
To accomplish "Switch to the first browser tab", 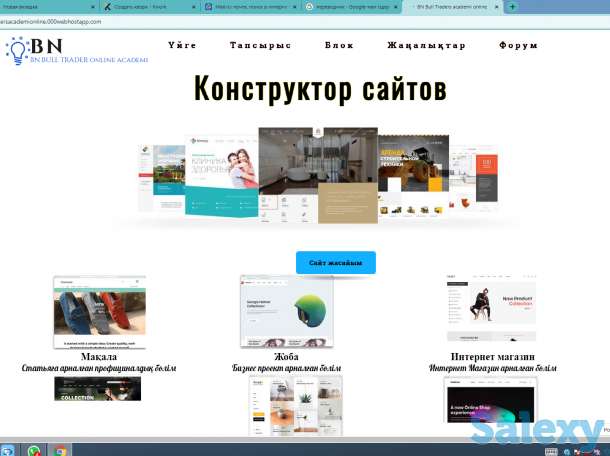I will click(49, 7).
